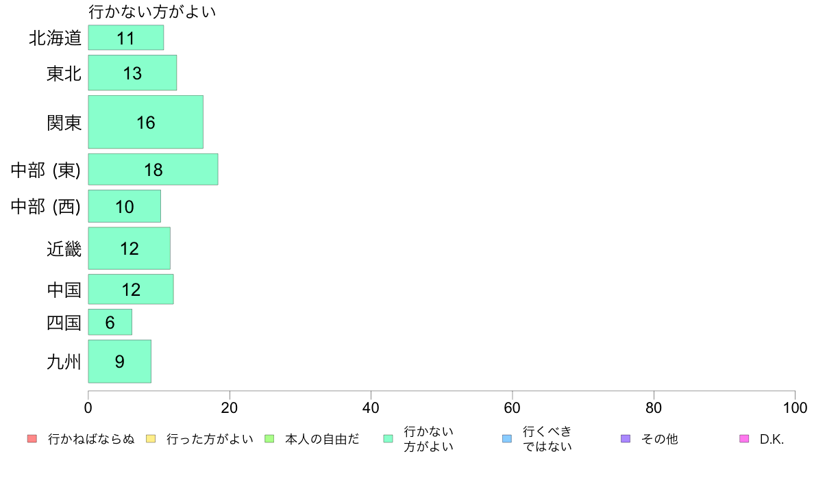
Task: Select the 中部 (西) bar with value 10
Action: point(124,206)
